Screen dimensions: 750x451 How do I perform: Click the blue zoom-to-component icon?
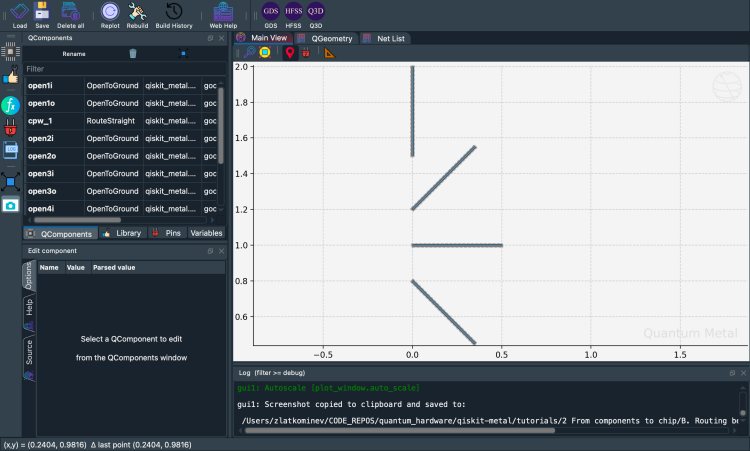[x=183, y=54]
